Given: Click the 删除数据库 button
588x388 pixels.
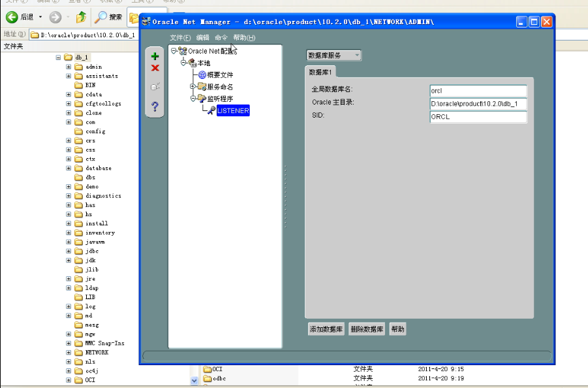Looking at the screenshot, I should point(367,329).
